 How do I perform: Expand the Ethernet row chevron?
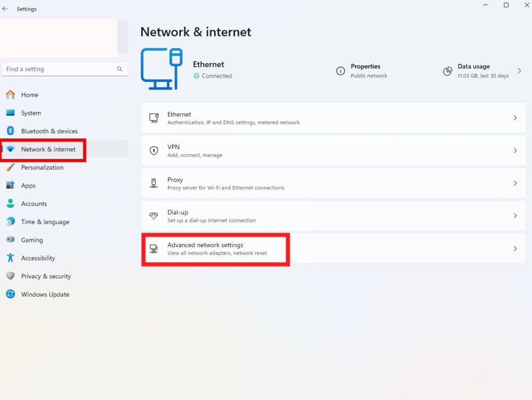(515, 118)
